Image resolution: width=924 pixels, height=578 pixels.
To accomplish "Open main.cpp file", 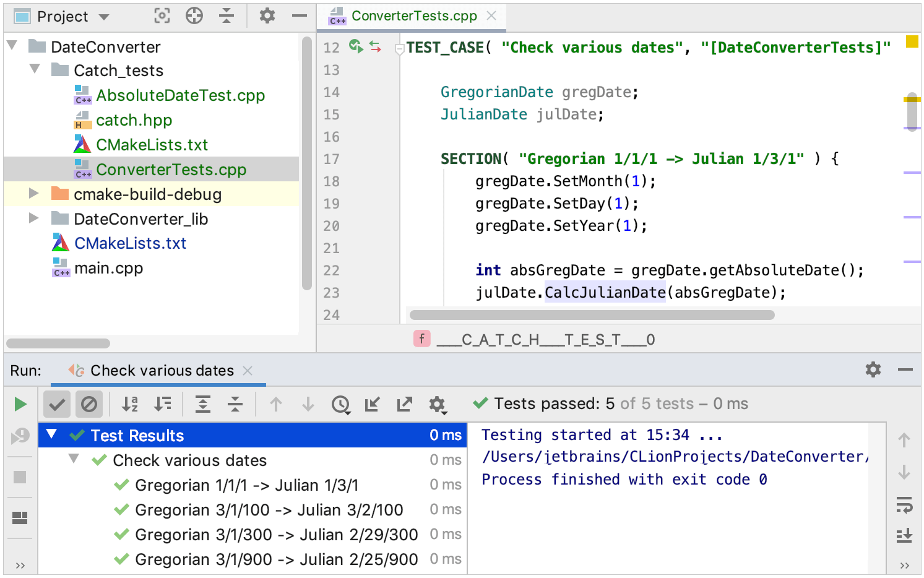I will coord(108,268).
